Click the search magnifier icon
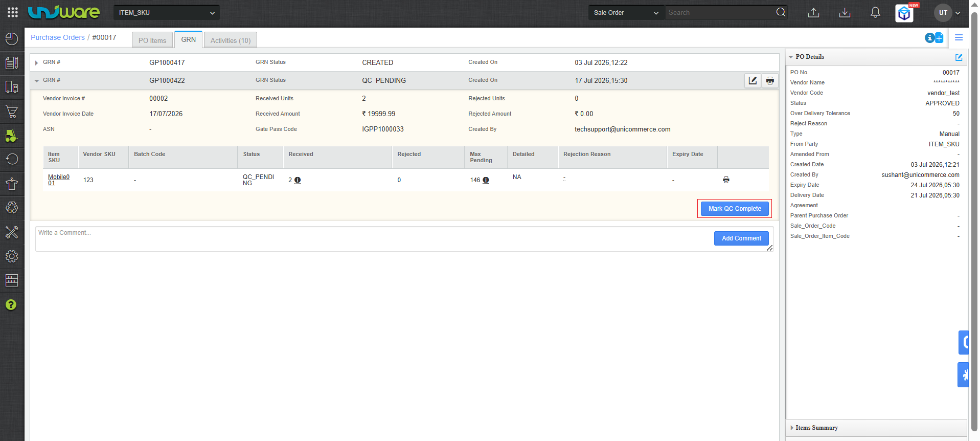Viewport: 980px width, 441px height. tap(781, 12)
